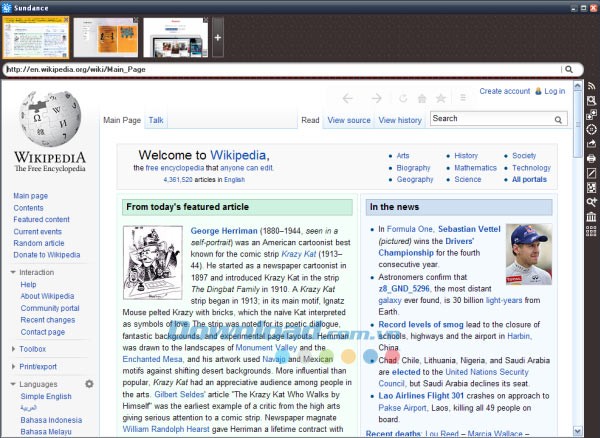Viewport: 600px width, 438px height.
Task: Open the Talk tab
Action: (x=157, y=120)
